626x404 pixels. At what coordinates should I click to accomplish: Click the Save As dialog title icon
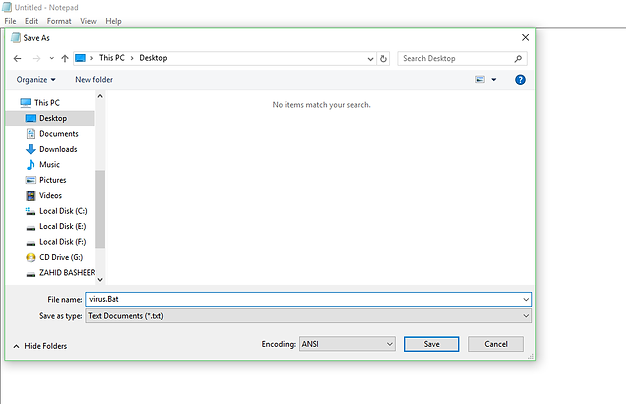[16, 38]
